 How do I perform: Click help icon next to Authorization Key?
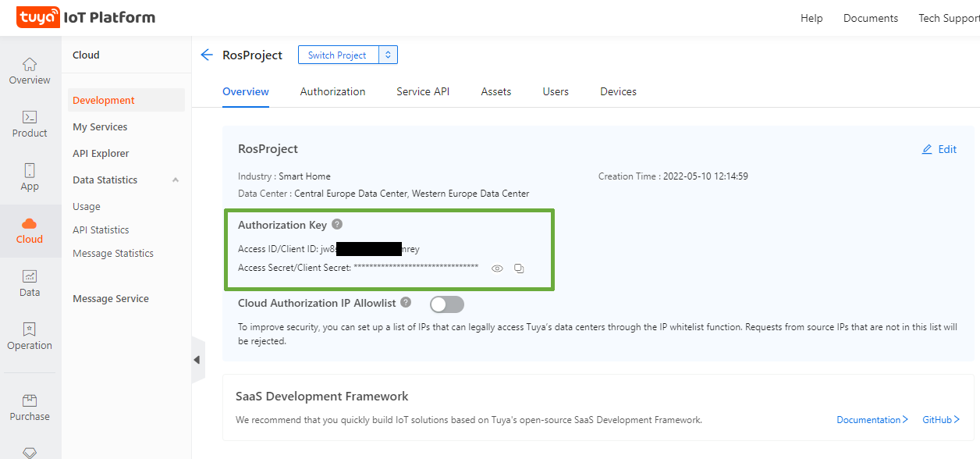pyautogui.click(x=337, y=224)
